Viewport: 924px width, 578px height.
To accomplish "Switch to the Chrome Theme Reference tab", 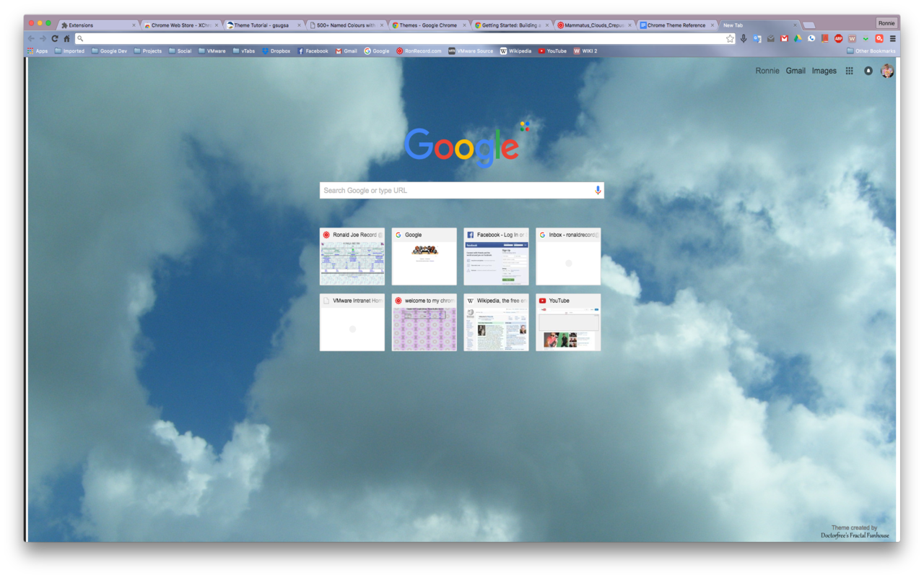I will tap(676, 25).
